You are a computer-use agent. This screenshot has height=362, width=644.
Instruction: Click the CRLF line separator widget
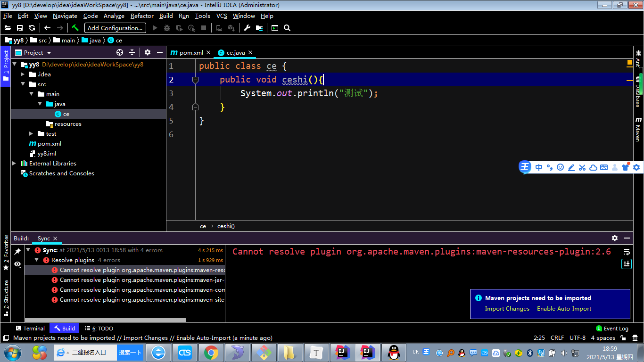click(x=557, y=338)
